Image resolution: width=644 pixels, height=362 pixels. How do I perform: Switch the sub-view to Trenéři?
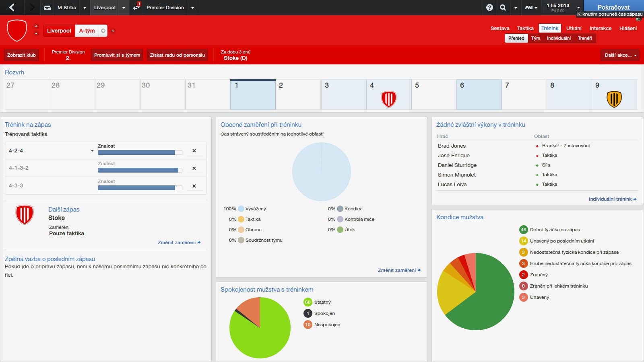click(584, 38)
